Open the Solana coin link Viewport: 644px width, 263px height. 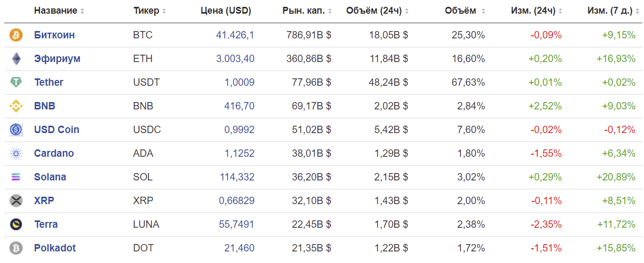click(50, 177)
